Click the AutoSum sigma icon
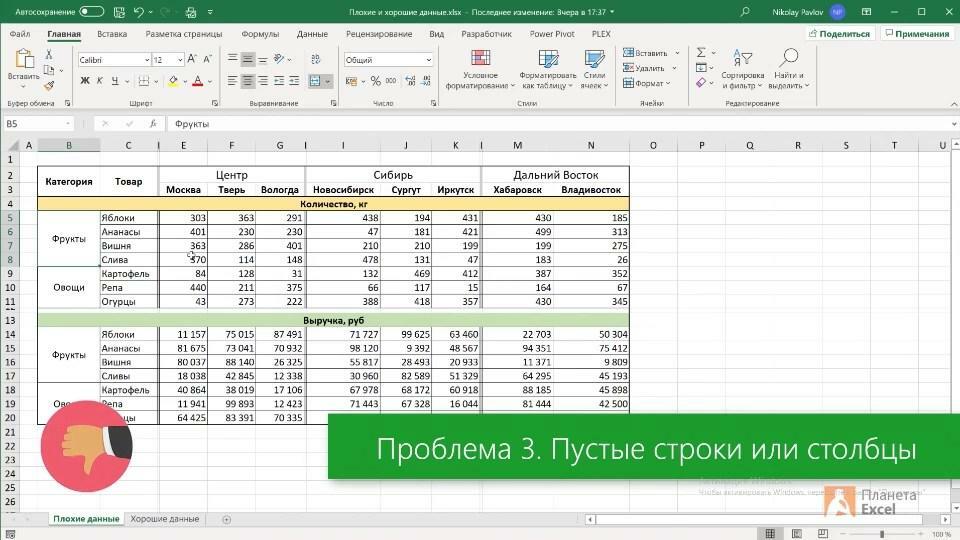Viewport: 960px width, 540px height. [x=701, y=53]
